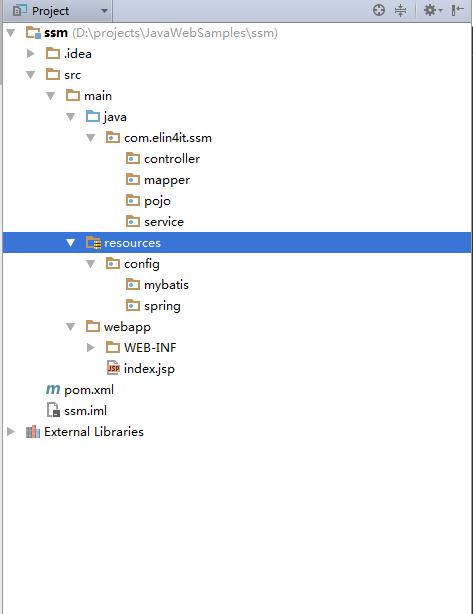Click the com.elin4it.ssm package icon
Image resolution: width=473 pixels, height=614 pixels.
(x=113, y=137)
